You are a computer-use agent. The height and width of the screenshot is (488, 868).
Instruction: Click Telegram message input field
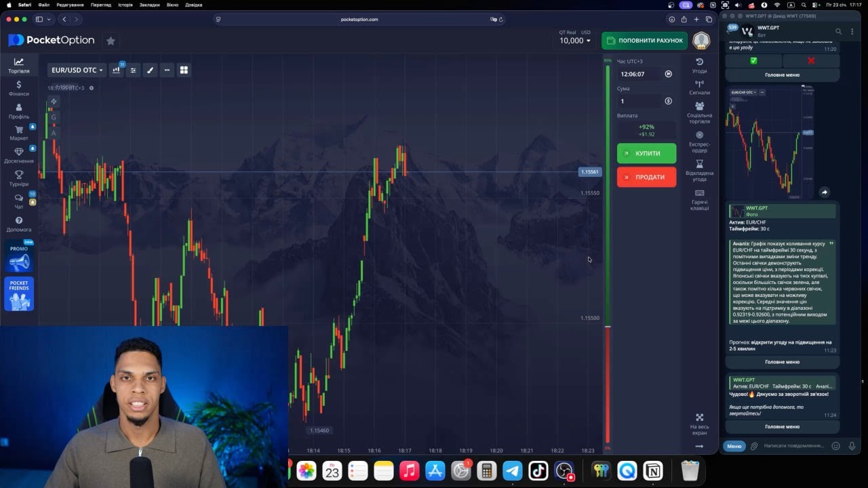pos(793,446)
